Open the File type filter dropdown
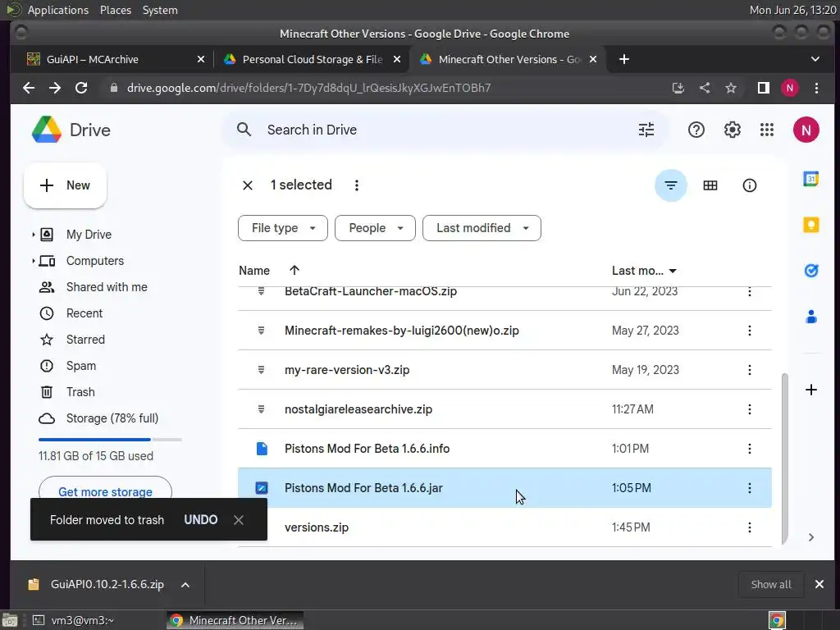 (x=282, y=228)
